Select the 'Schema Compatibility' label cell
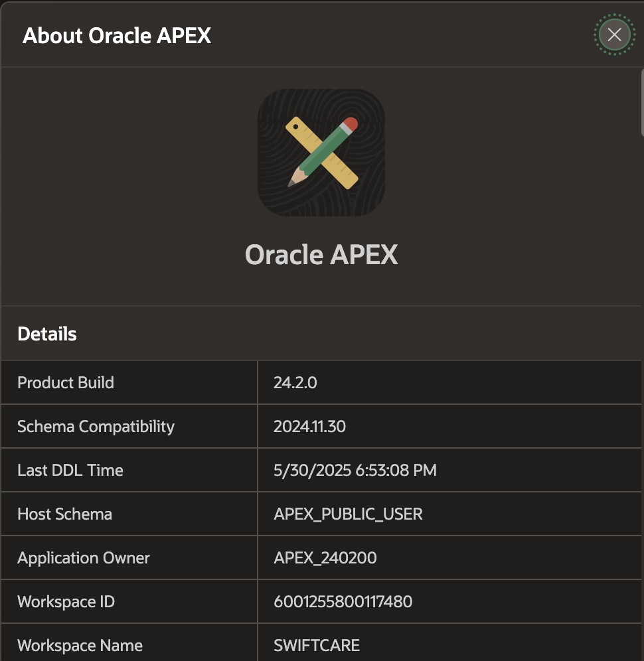644x661 pixels. [x=129, y=426]
